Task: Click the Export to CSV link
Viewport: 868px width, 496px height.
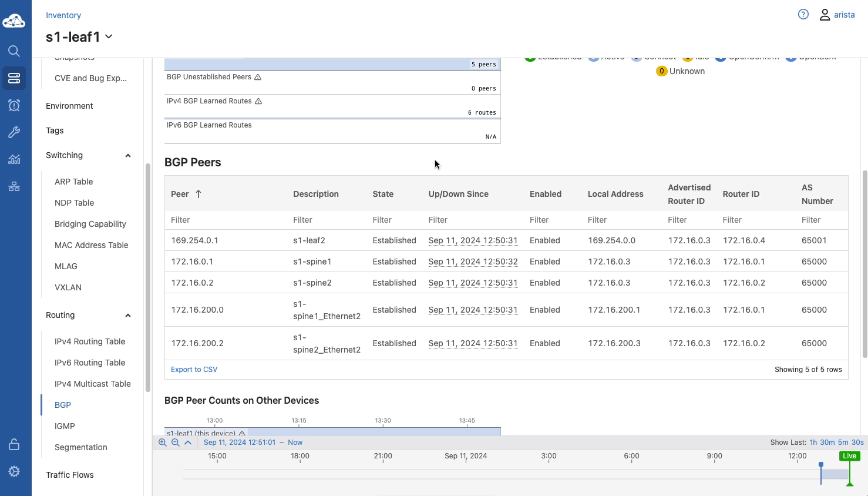Action: point(194,370)
